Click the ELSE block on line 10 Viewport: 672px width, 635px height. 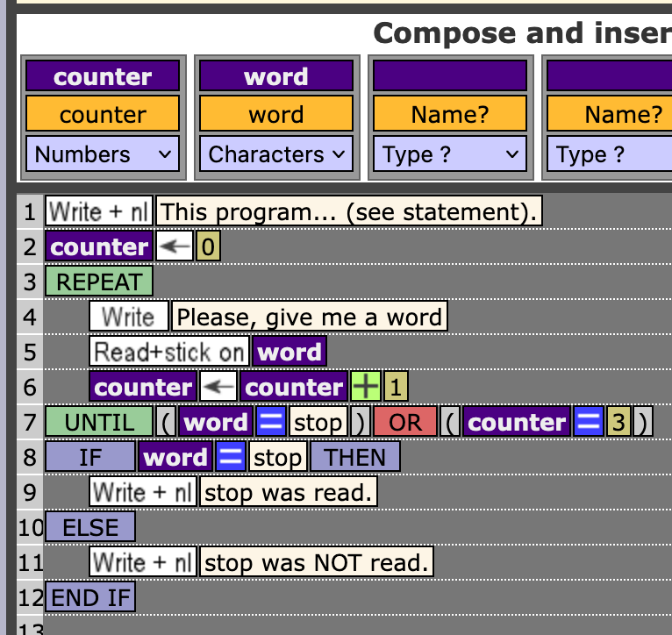[x=89, y=527]
